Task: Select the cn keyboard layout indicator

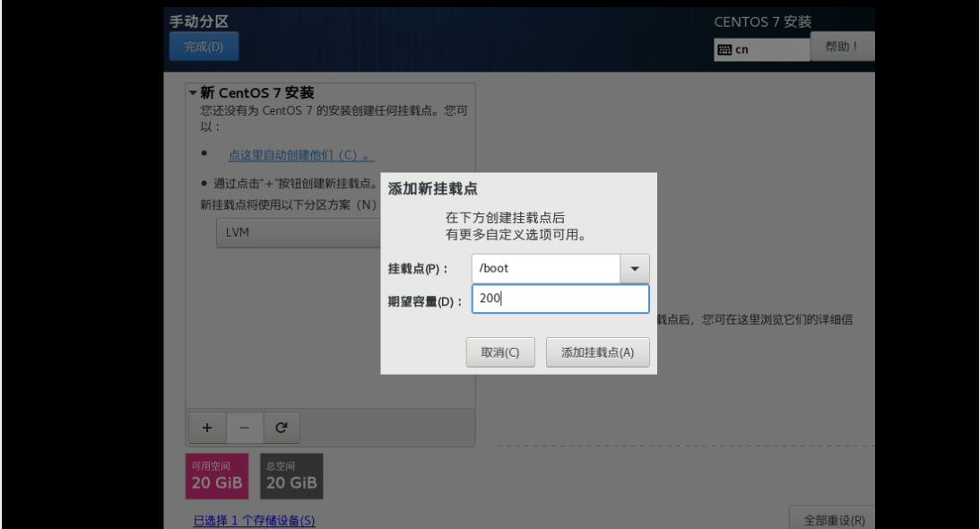Action: point(762,50)
